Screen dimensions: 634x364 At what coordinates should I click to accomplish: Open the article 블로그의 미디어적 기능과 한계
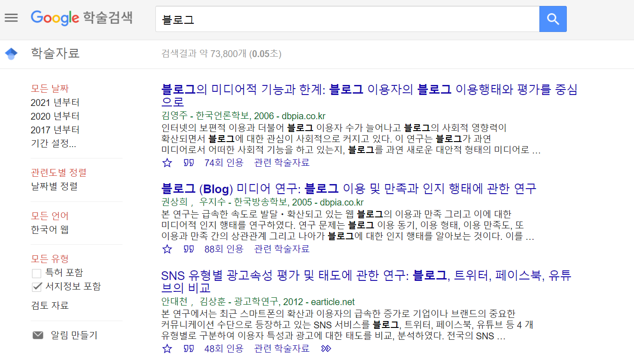(x=369, y=95)
